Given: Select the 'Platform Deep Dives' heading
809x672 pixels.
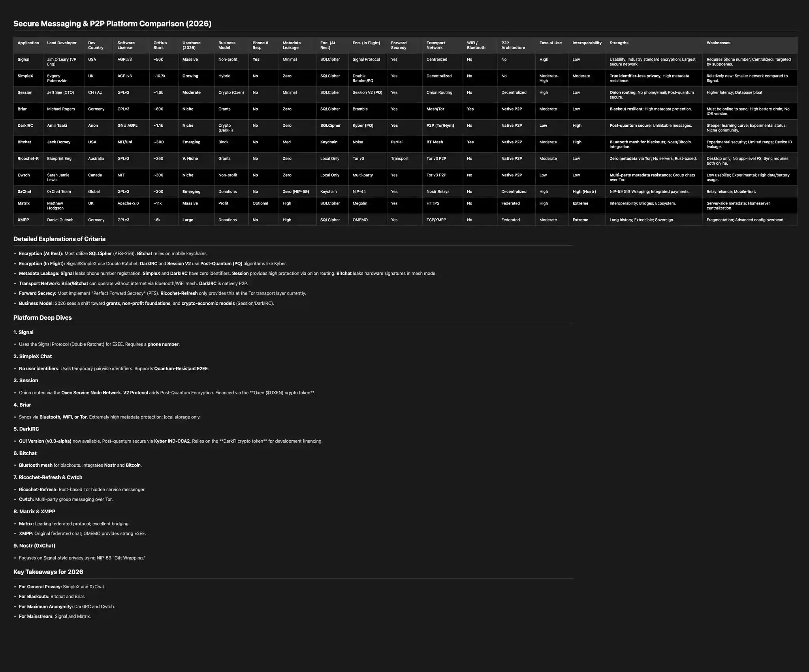Looking at the screenshot, I should pos(43,318).
